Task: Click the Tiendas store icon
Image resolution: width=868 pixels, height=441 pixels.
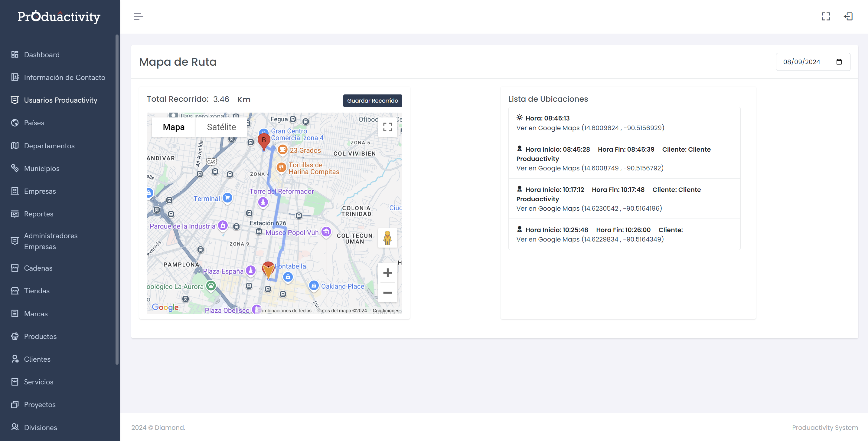Action: pos(15,291)
